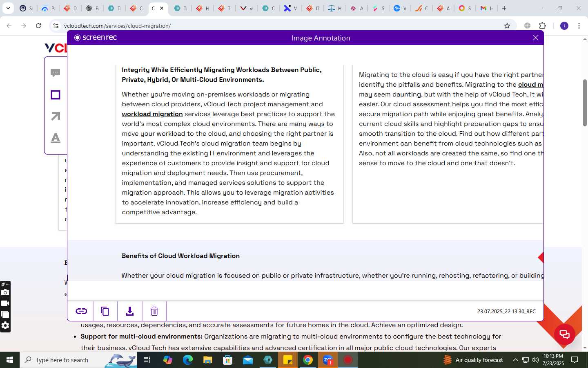Open the Chrome profile avatar
Viewport: 588px width, 368px height.
(x=564, y=26)
